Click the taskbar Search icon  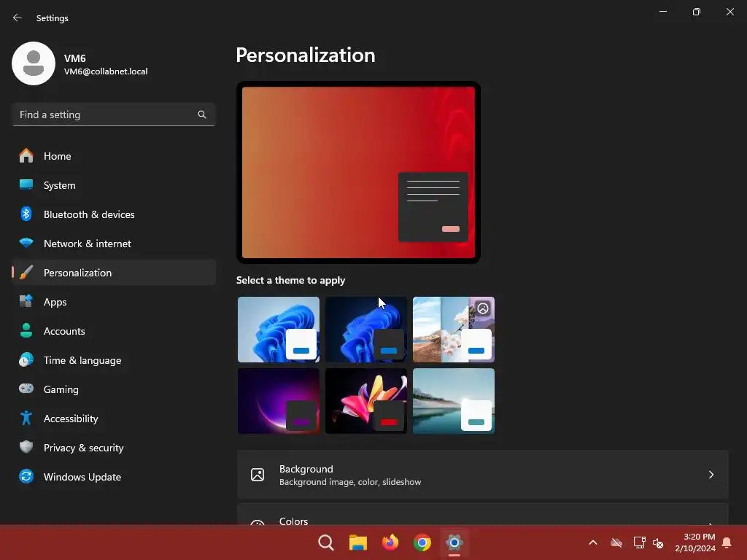point(326,542)
